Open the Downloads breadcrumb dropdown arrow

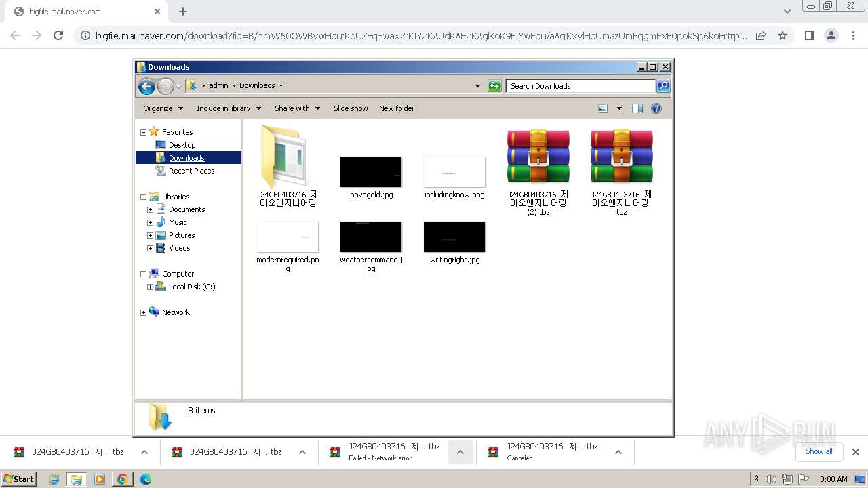coord(281,86)
